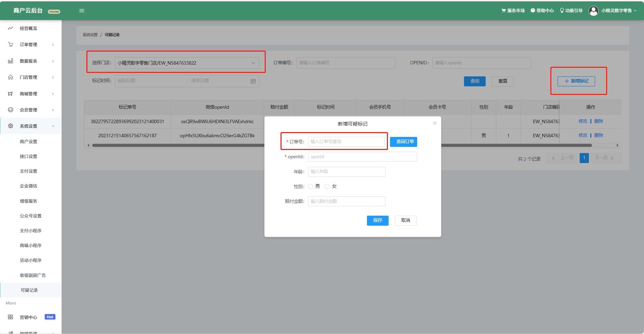The width and height of the screenshot is (644, 334).
Task: Expand the 订单管理 menu chevron
Action: click(x=53, y=45)
